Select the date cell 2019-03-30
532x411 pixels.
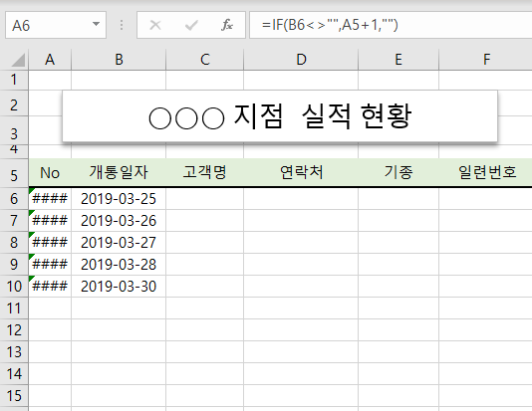[x=119, y=287]
